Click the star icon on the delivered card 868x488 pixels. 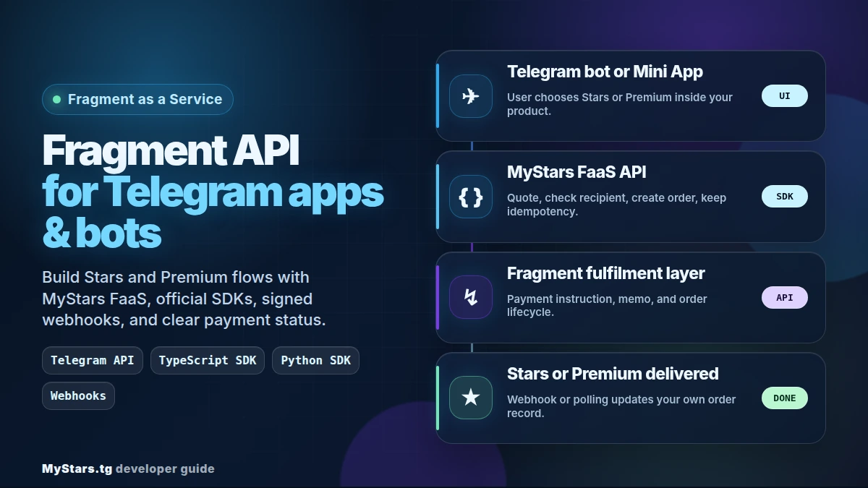point(471,398)
